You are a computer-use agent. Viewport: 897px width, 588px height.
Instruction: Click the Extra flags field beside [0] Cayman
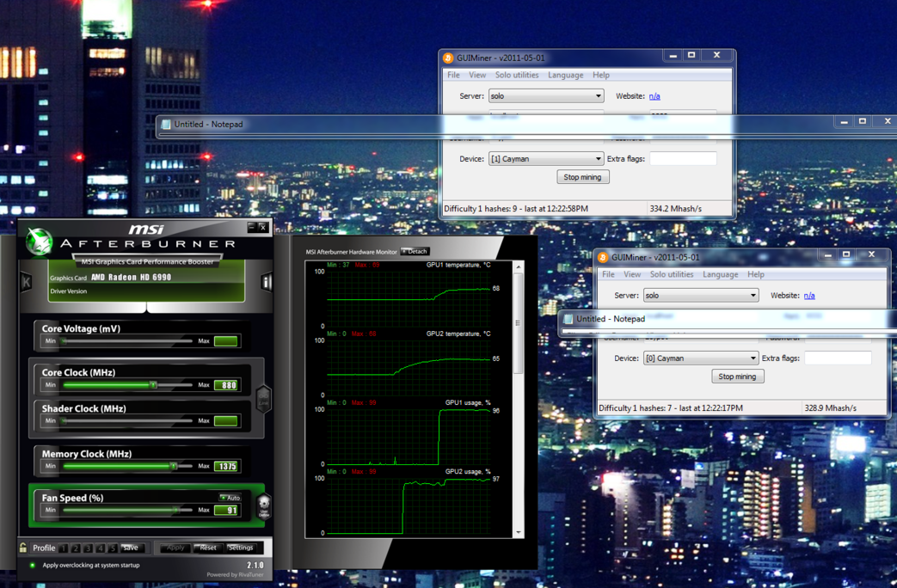pyautogui.click(x=838, y=358)
